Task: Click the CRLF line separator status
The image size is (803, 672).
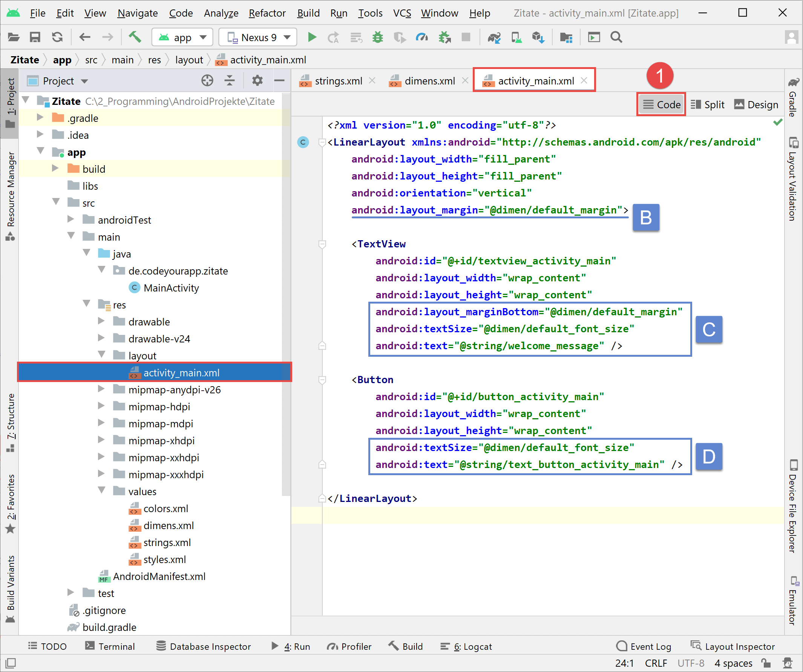Action: 656,664
